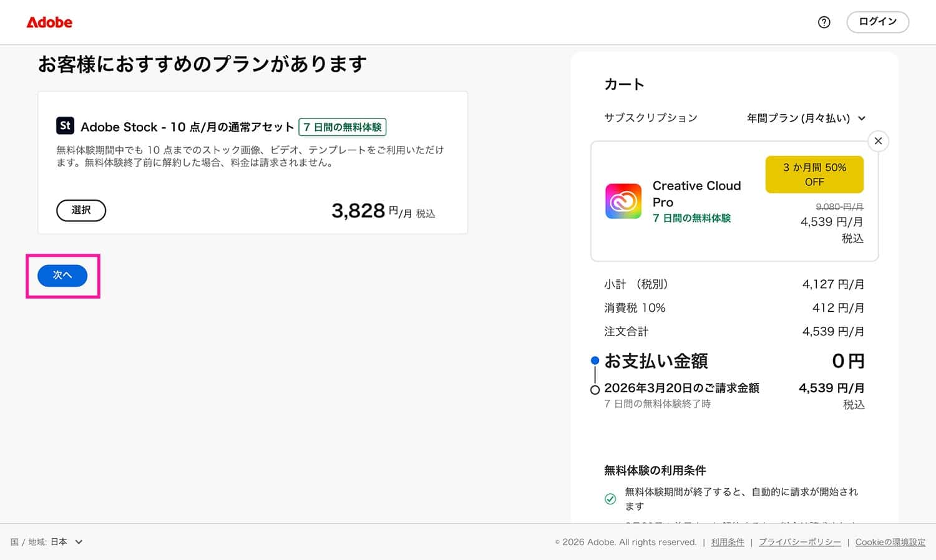Click the blue dot beside お支払い金額
The width and height of the screenshot is (936, 560).
pyautogui.click(x=595, y=360)
